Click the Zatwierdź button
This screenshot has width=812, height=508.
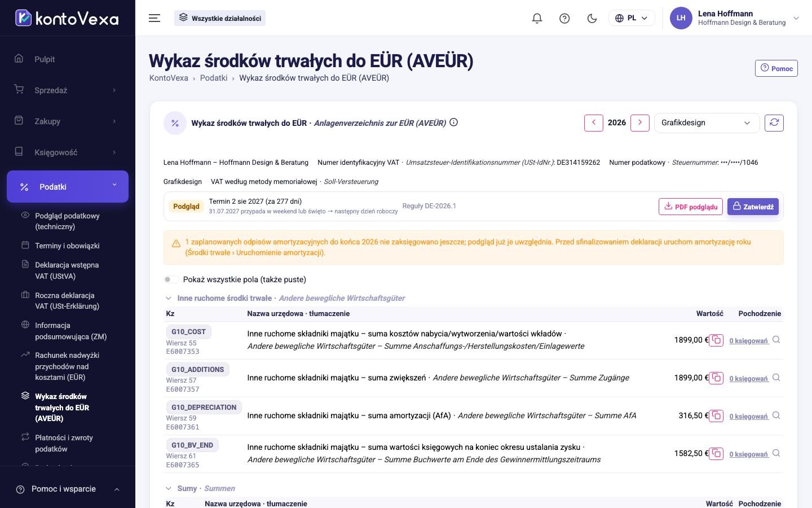click(753, 207)
